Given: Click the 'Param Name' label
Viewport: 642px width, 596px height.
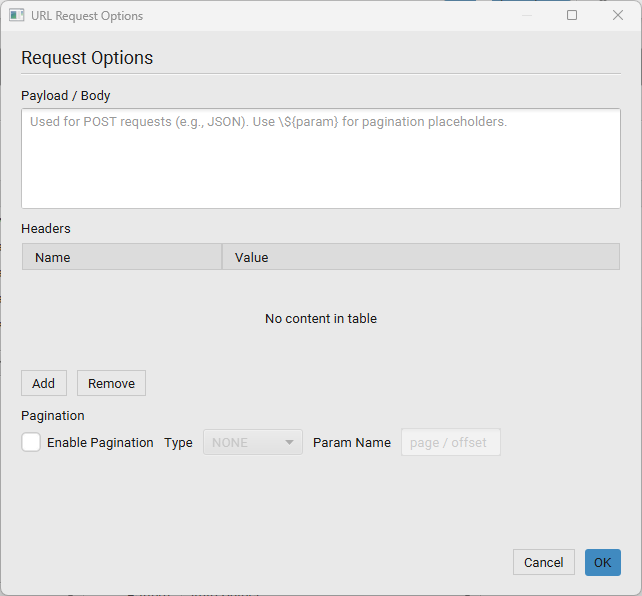Looking at the screenshot, I should (x=352, y=442).
